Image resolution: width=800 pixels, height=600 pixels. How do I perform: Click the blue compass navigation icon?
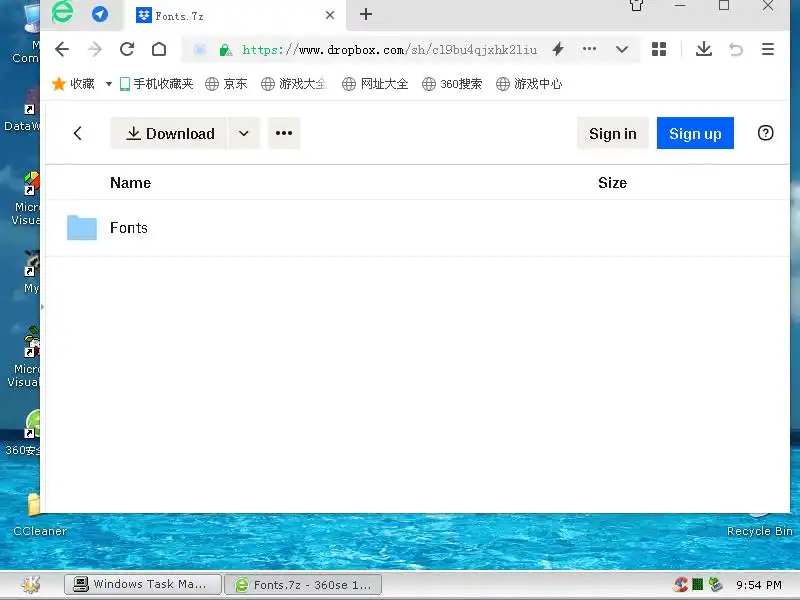pos(100,14)
